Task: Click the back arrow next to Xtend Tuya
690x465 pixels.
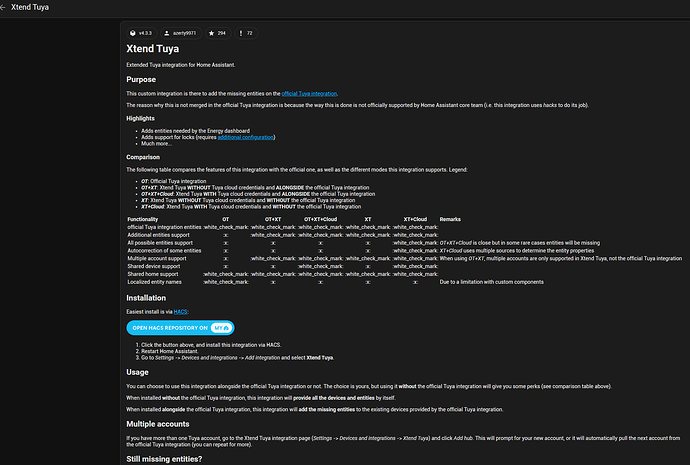Action: (12, 9)
